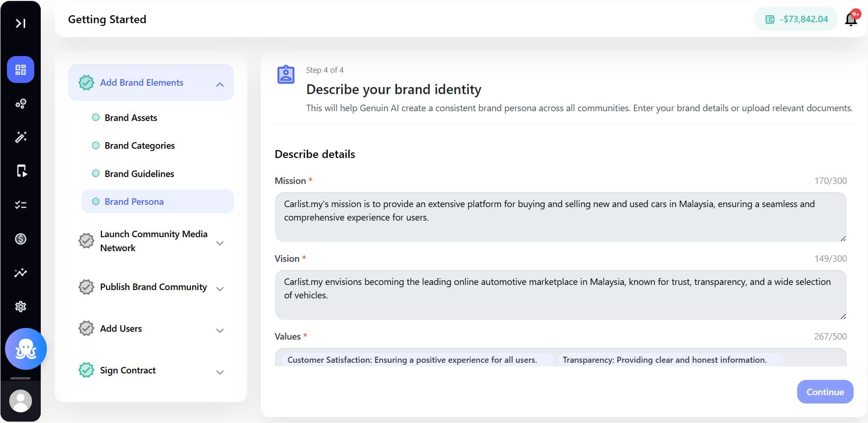The width and height of the screenshot is (868, 423).
Task: Click the Vision field resize handle
Action: 843,316
